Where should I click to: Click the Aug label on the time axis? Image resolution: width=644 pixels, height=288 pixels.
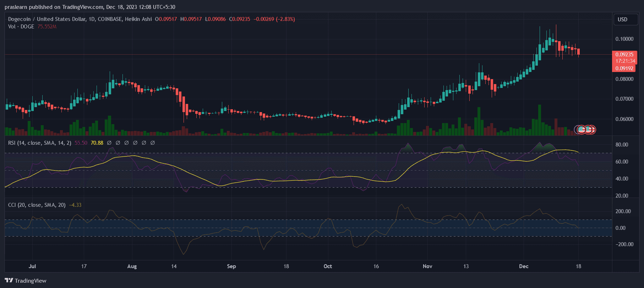tap(132, 266)
